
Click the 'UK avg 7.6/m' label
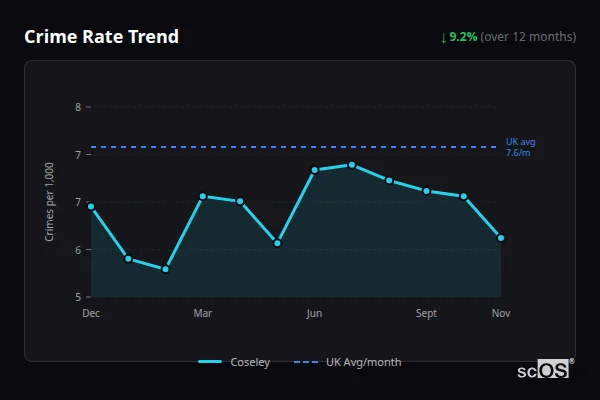point(520,147)
